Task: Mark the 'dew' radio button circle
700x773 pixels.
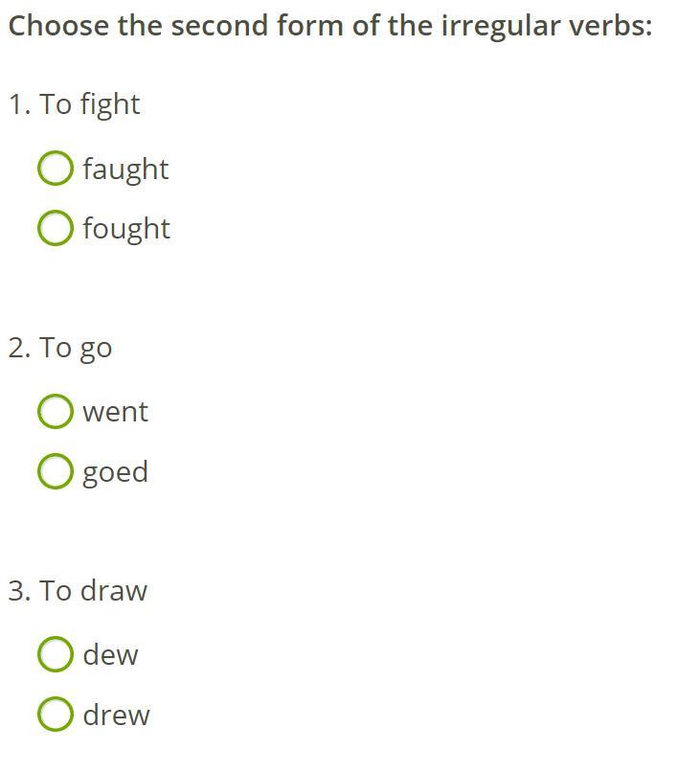Action: [56, 654]
